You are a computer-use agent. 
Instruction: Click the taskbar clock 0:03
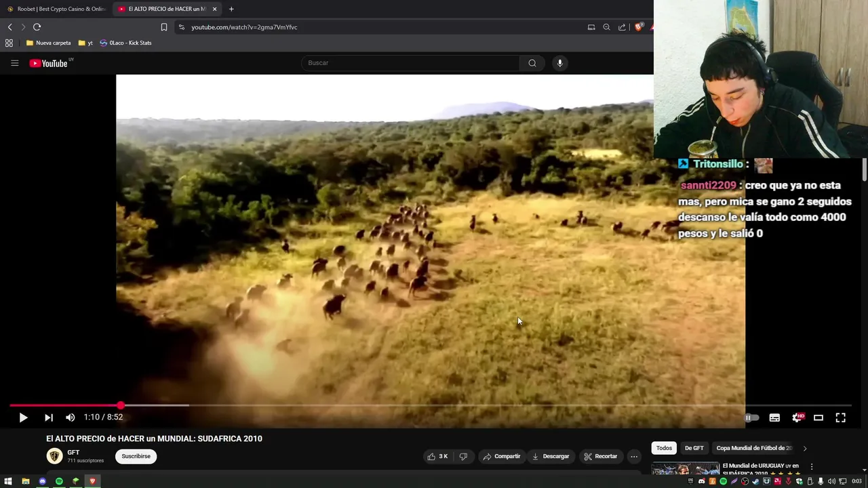point(856,481)
